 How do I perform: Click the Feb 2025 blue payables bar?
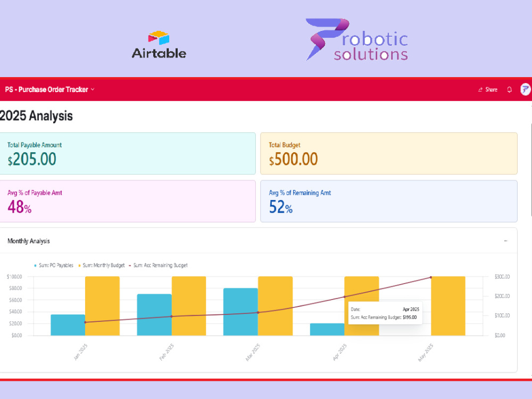pyautogui.click(x=154, y=315)
